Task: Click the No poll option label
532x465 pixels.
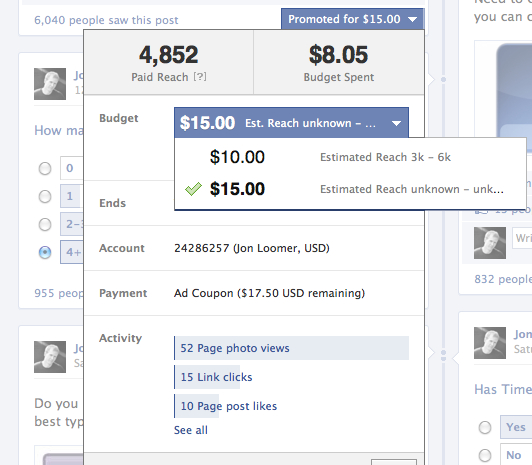Action: coord(516,455)
